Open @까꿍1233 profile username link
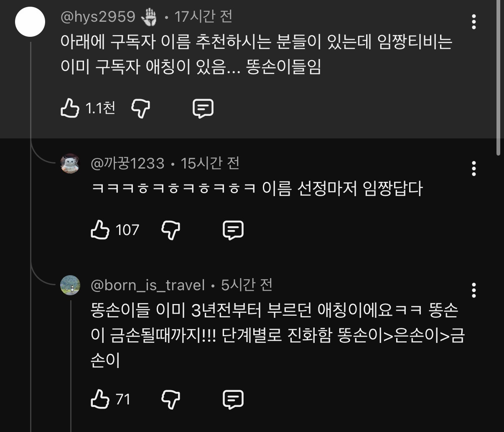 click(x=127, y=163)
